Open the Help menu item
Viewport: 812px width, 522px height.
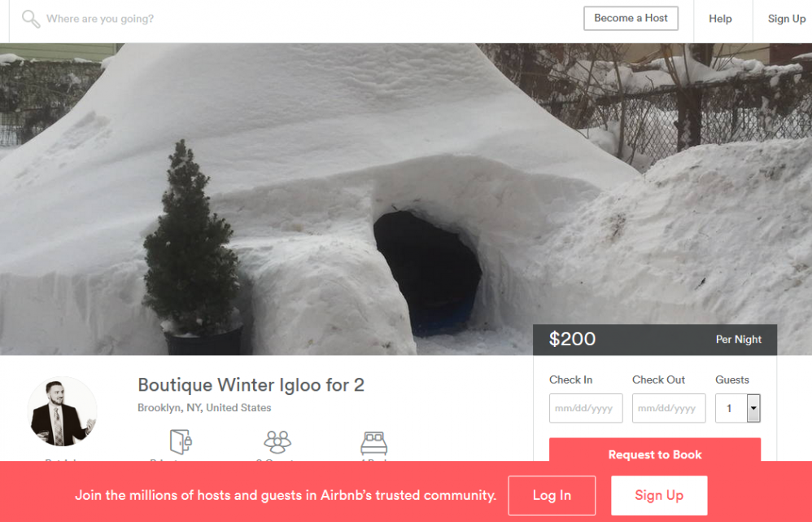pos(720,19)
